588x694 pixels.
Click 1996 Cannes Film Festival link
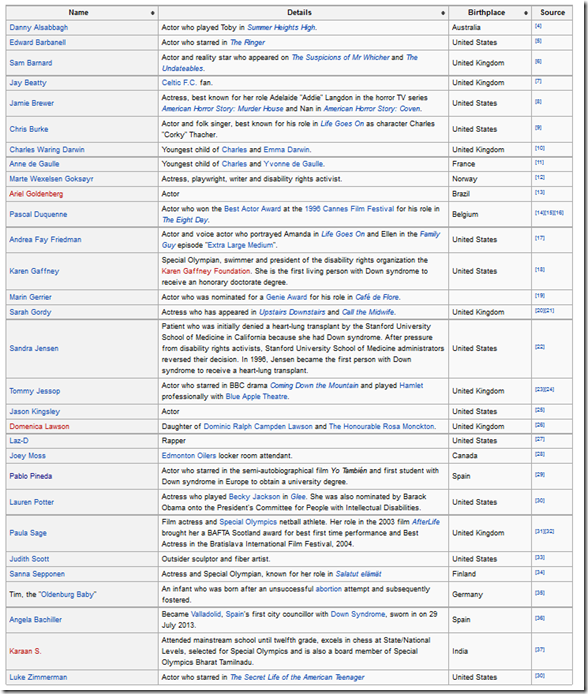[349, 209]
